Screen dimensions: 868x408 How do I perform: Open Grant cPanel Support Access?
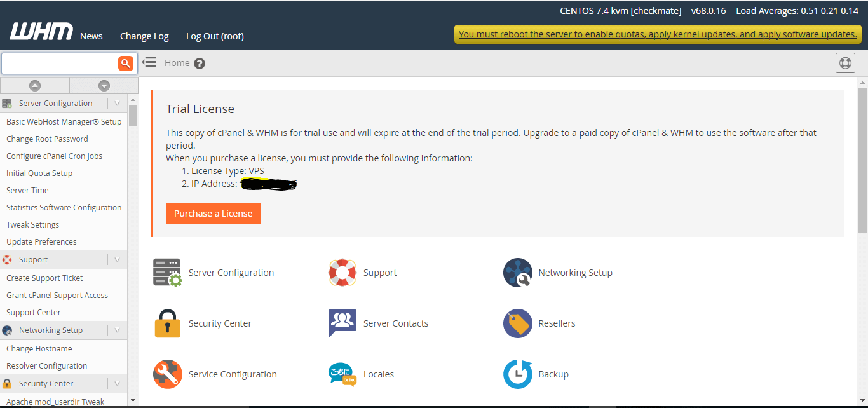[x=57, y=295]
